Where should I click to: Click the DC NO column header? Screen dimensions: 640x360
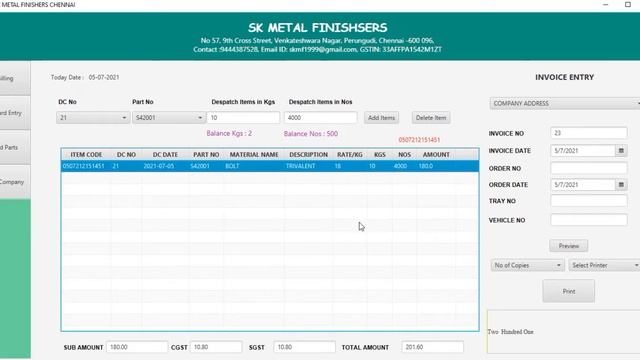pyautogui.click(x=126, y=155)
